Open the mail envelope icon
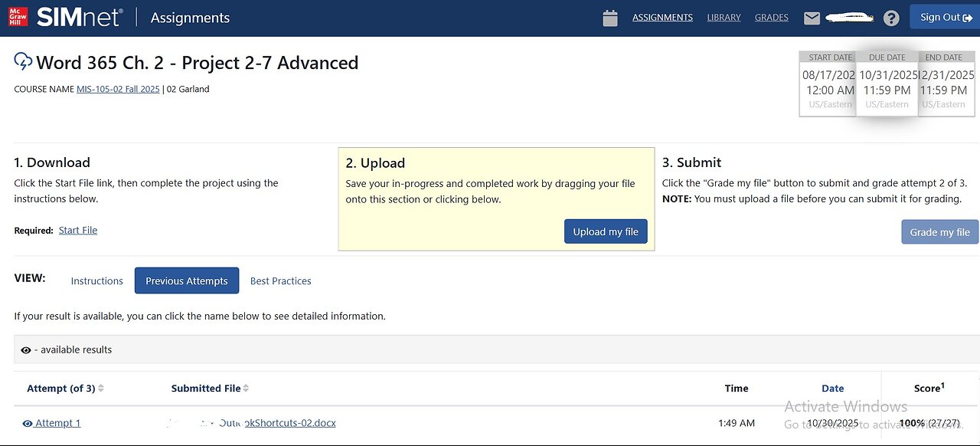The image size is (980, 446). coord(812,18)
